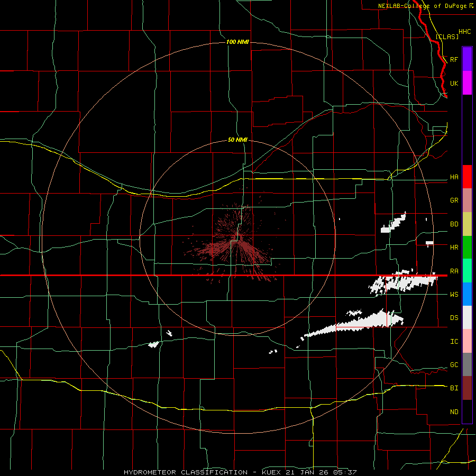Click the DS legend label
This screenshot has height=476, width=476.
coord(454,318)
